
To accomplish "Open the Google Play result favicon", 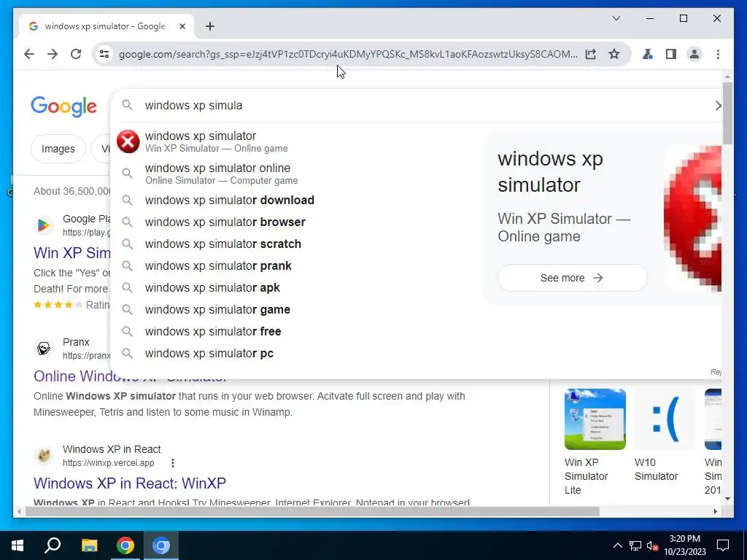I will 43,225.
